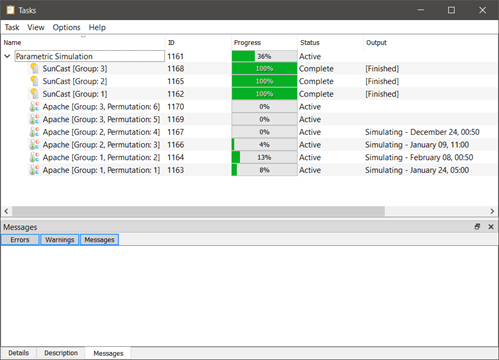Sort by the Status column header
Screen dimensions: 499x360
330,43
